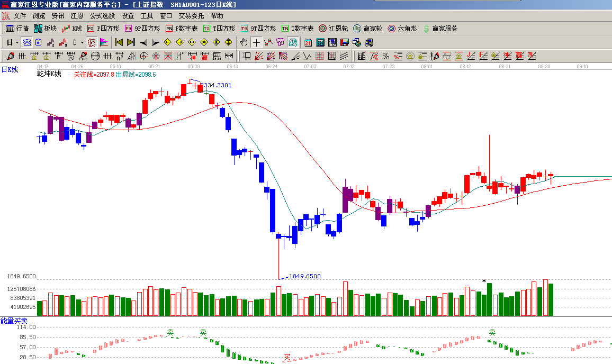Click the save floppy disk icon
The image size is (612, 364).
pos(344,42)
